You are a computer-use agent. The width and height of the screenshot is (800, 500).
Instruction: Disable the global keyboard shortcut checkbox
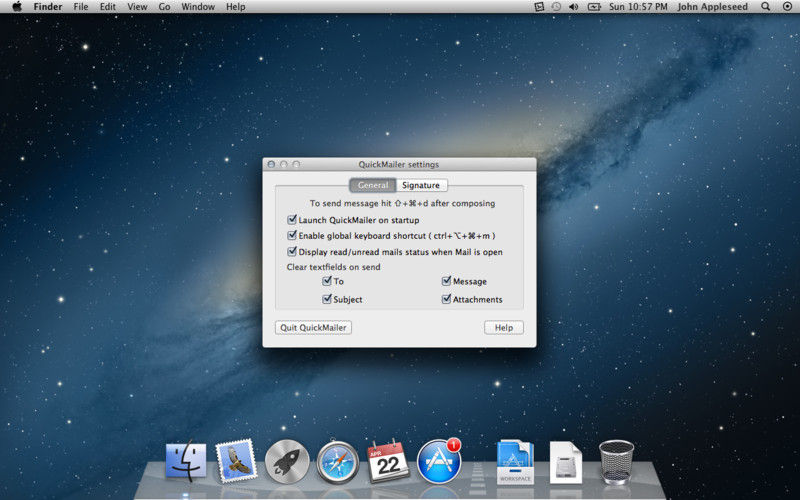[292, 236]
